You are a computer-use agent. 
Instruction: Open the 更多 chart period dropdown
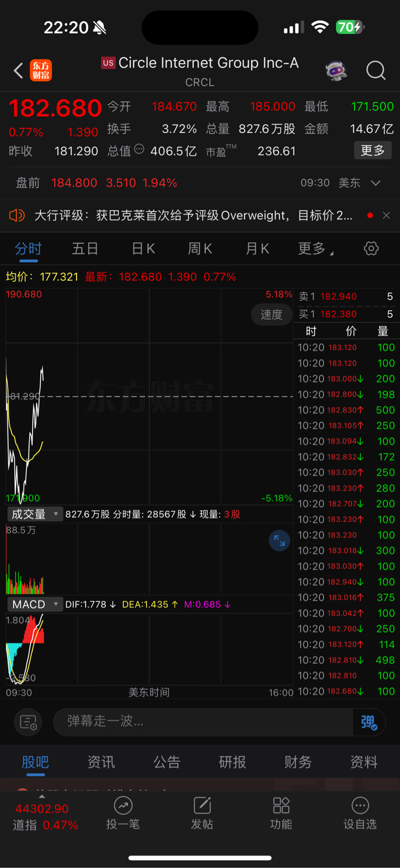(316, 249)
